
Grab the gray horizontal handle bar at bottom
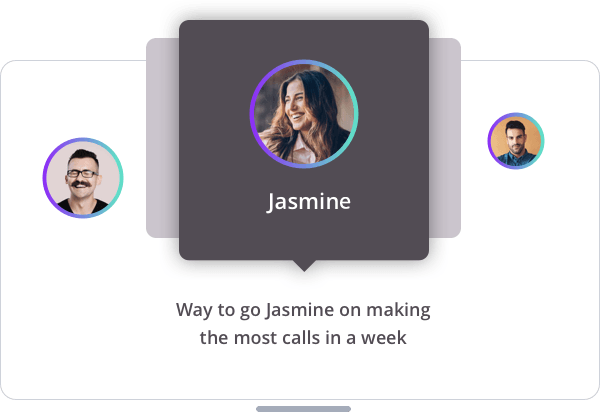tap(303, 409)
